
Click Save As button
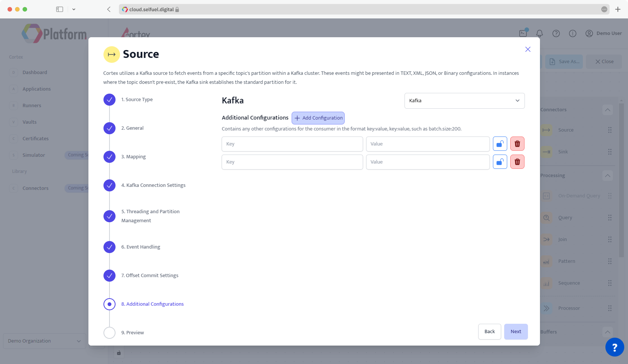pos(564,62)
